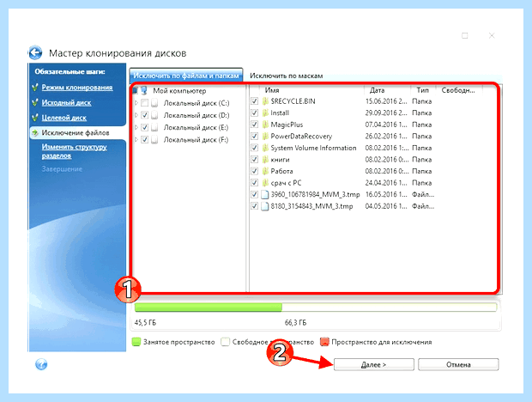Click the white Свободное пространство legend swatch
This screenshot has width=532, height=402.
point(225,342)
